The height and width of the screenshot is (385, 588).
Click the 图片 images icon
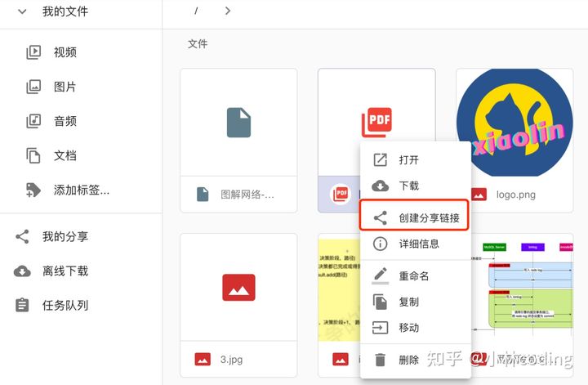[x=33, y=87]
